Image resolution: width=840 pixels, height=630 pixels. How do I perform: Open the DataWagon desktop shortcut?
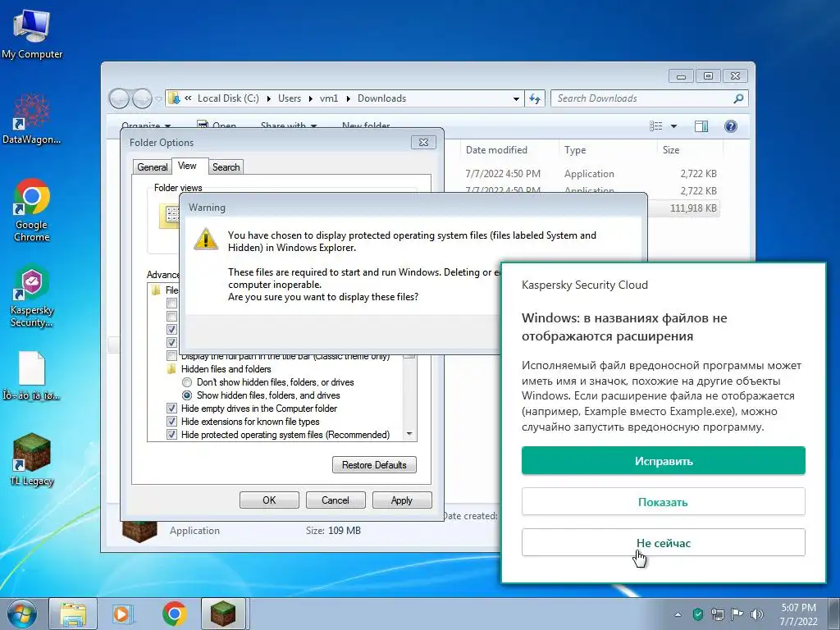point(32,119)
